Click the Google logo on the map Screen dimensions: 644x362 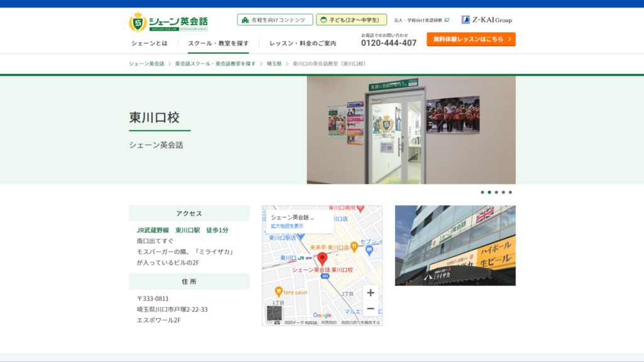[x=322, y=315]
